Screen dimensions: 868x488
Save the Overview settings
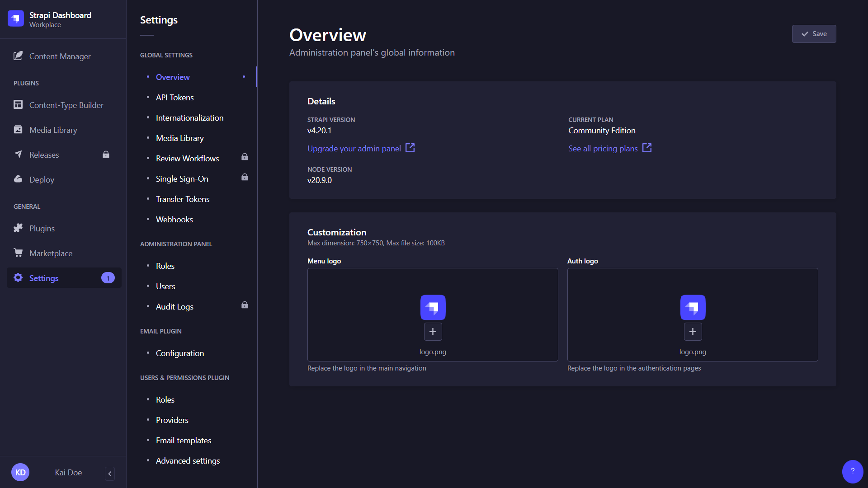tap(814, 33)
